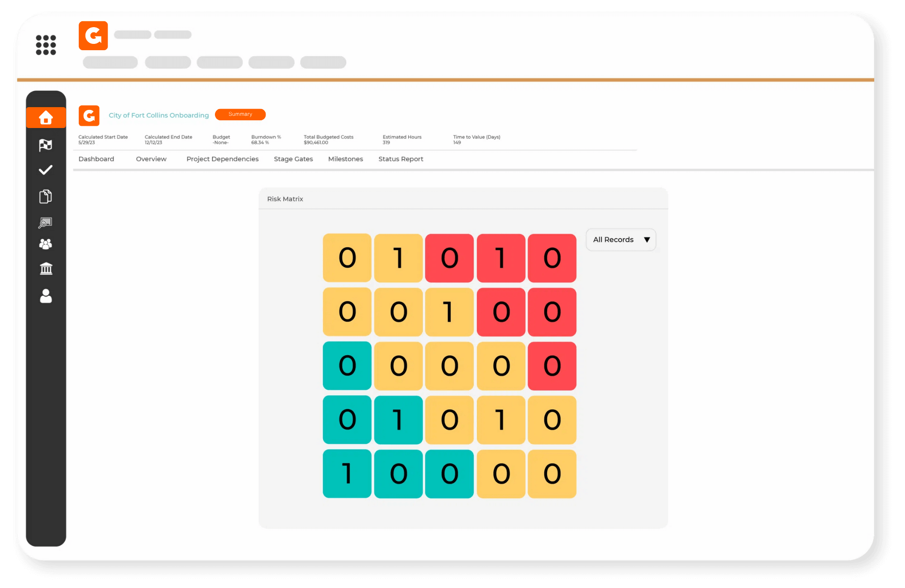The width and height of the screenshot is (905, 588).
Task: Switch to the Stage Gates tab
Action: (293, 159)
